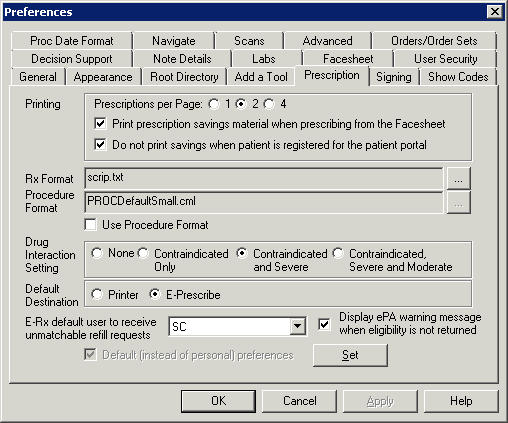Image resolution: width=508 pixels, height=423 pixels.
Task: Select 1 prescription per page
Action: pos(214,104)
